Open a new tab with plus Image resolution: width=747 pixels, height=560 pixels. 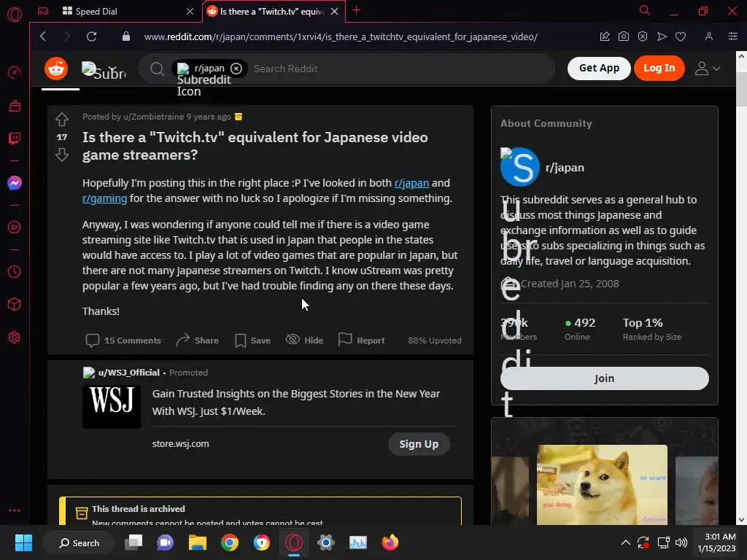356,10
